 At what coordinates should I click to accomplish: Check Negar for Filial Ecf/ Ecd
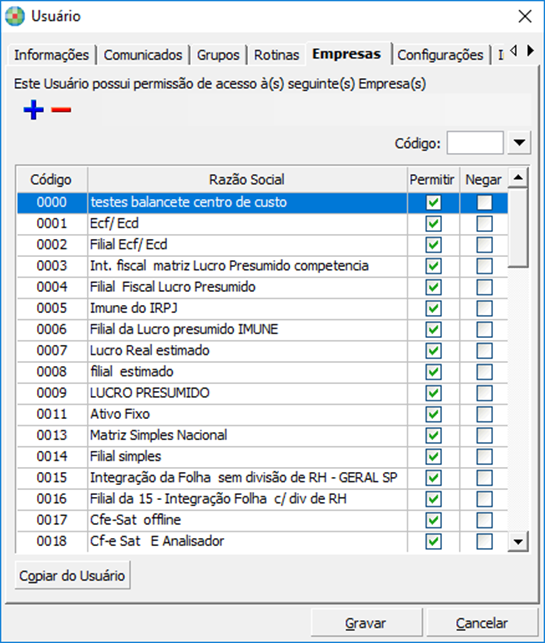pyautogui.click(x=484, y=245)
